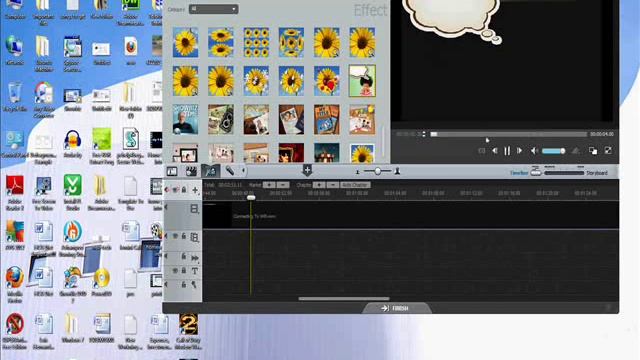Viewport: 640px width, 360px height.
Task: Step forward one frame in preview
Action: point(519,151)
